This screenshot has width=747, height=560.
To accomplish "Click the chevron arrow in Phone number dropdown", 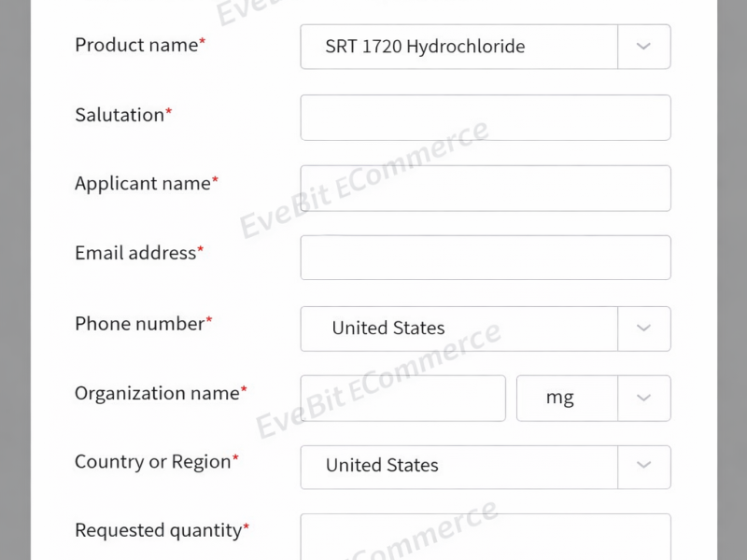I will tap(643, 328).
